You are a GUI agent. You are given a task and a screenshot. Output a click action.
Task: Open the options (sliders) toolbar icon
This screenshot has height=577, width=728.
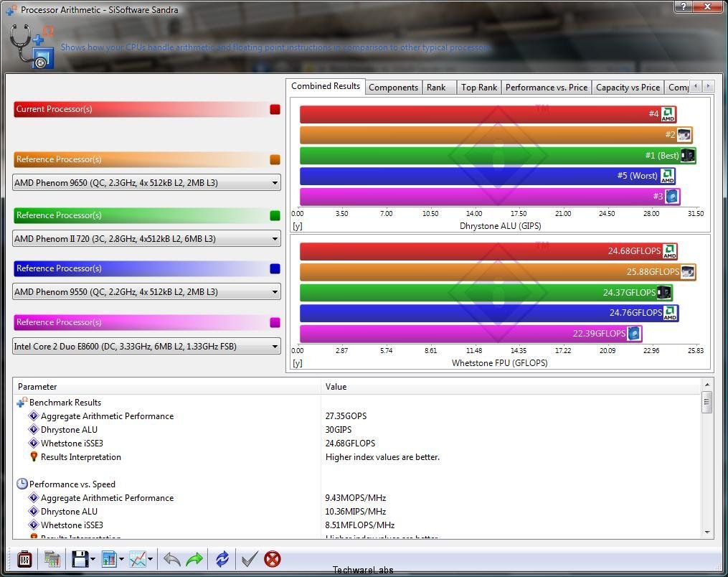tap(24, 559)
